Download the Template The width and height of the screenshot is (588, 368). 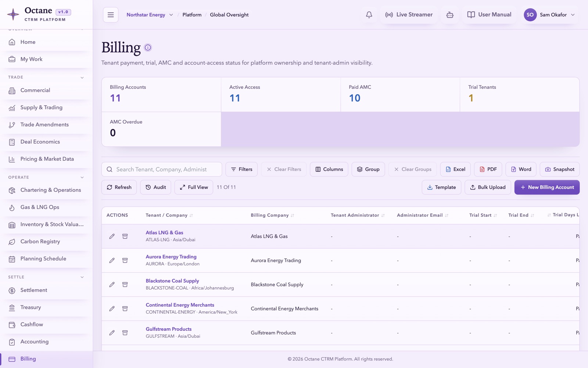coord(441,187)
